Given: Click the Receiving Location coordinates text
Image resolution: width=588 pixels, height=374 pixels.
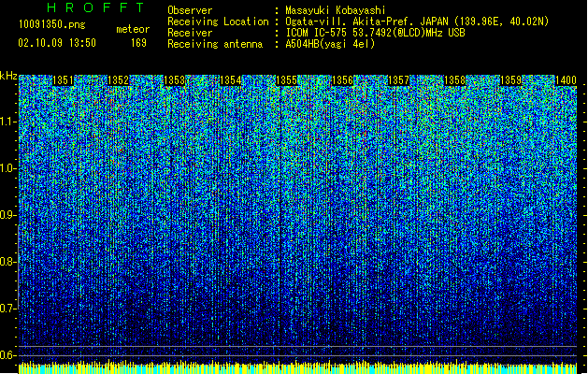Looking at the screenshot, I should coord(417,22).
